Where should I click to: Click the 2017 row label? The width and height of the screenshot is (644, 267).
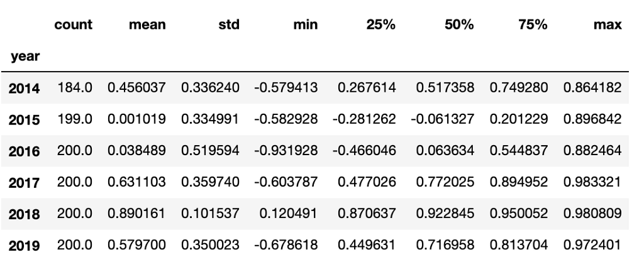point(26,182)
